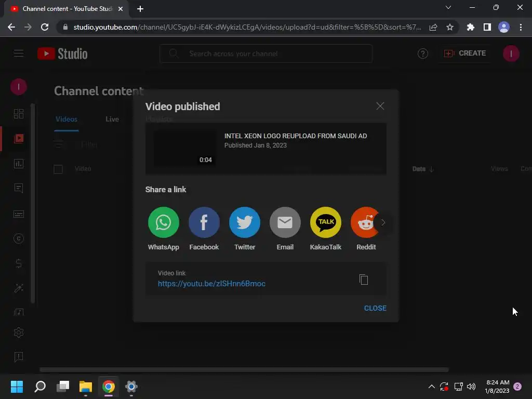Sort by the Date column header
Screen dimensions: 532x399
coord(422,169)
